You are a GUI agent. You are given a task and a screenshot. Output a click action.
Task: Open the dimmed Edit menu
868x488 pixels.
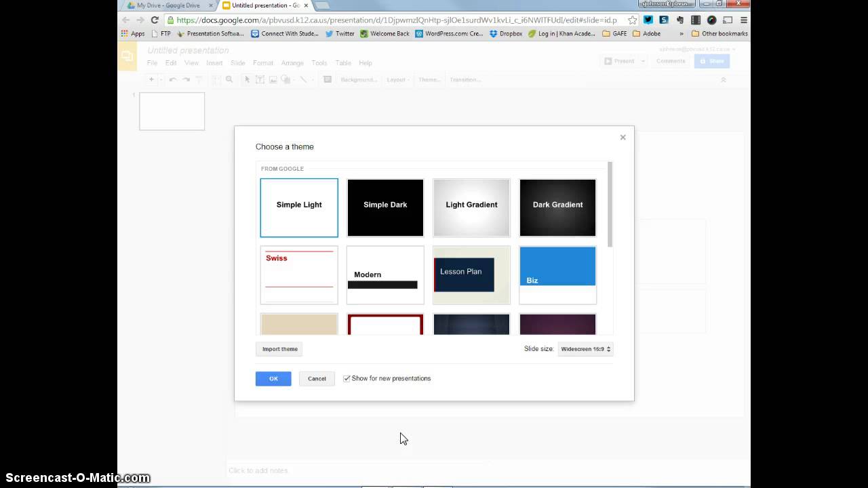171,63
